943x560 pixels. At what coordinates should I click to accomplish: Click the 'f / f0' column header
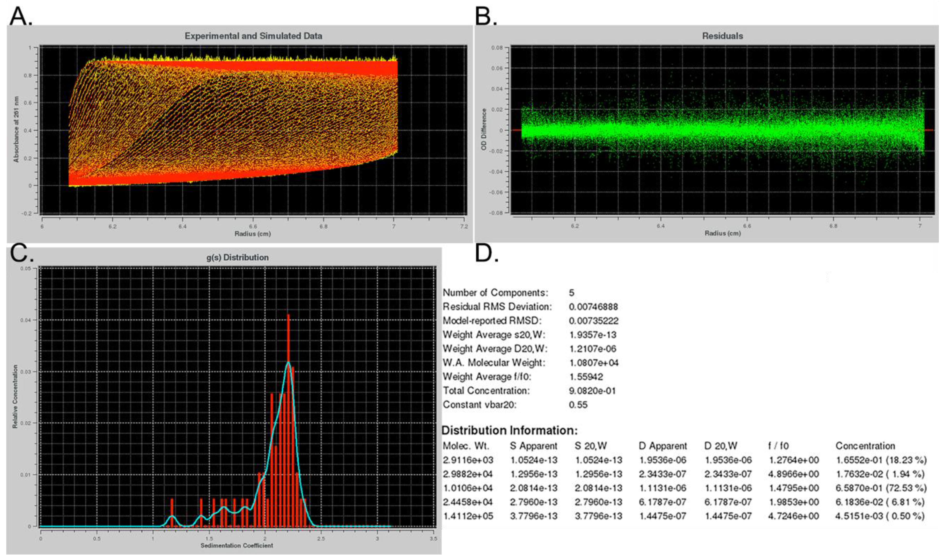pos(778,446)
